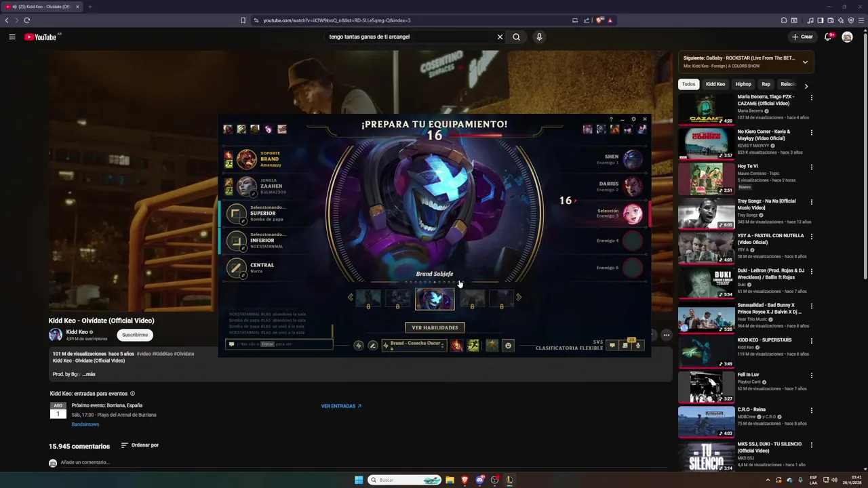
Task: Open the emote selector smiley icon
Action: (x=508, y=346)
